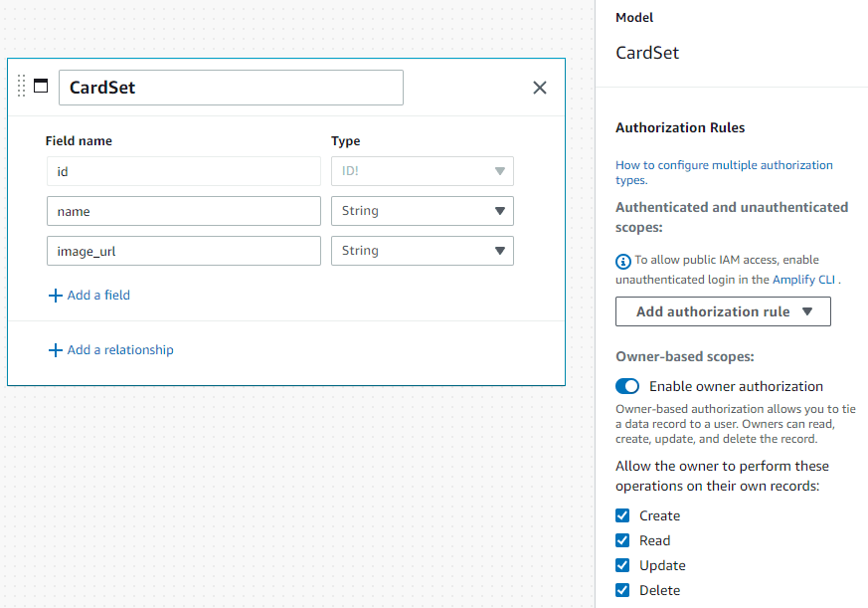Uncheck the Delete permission checkbox
This screenshot has width=868, height=608.
click(x=622, y=590)
